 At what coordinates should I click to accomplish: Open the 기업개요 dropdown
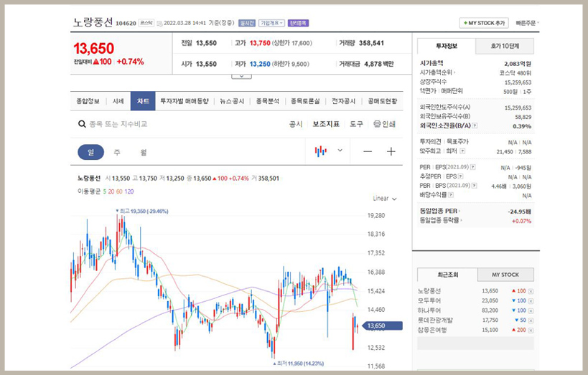271,23
